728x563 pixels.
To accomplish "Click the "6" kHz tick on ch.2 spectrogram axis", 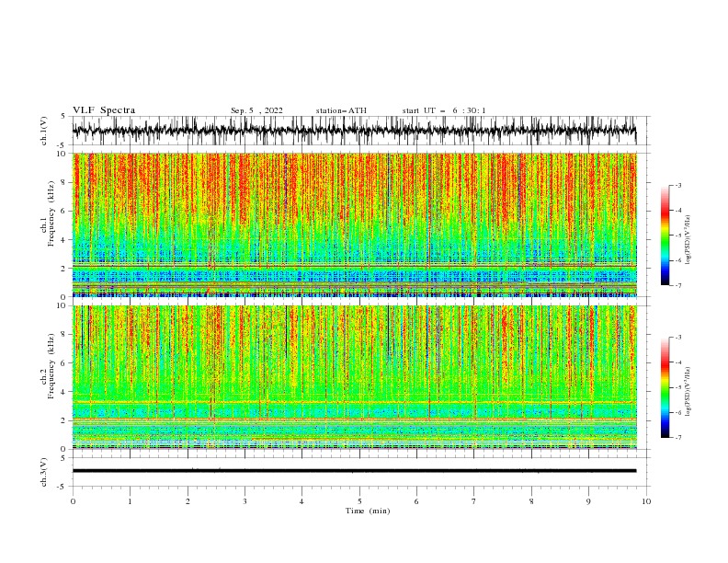I will (63, 363).
